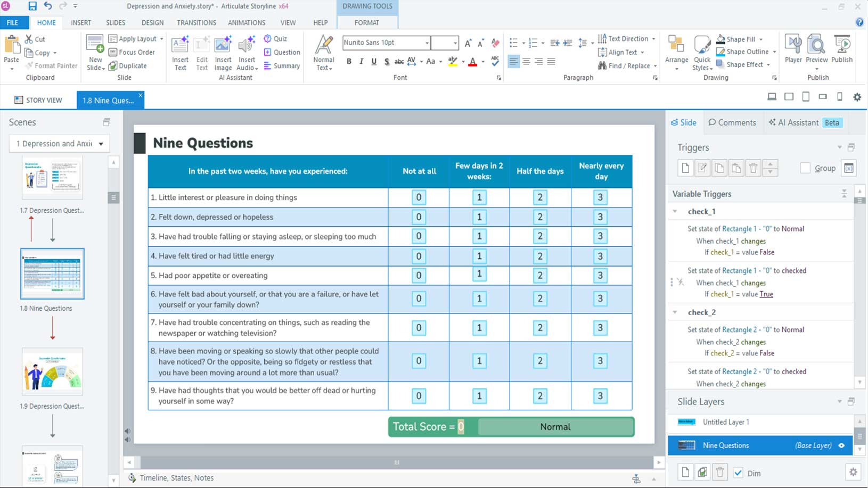Image resolution: width=868 pixels, height=488 pixels.
Task: Delete the selected slide layer
Action: 720,473
